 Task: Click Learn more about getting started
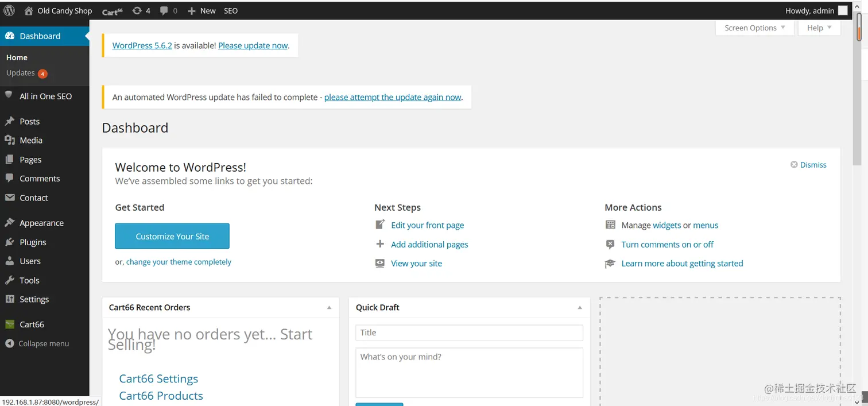(x=682, y=263)
